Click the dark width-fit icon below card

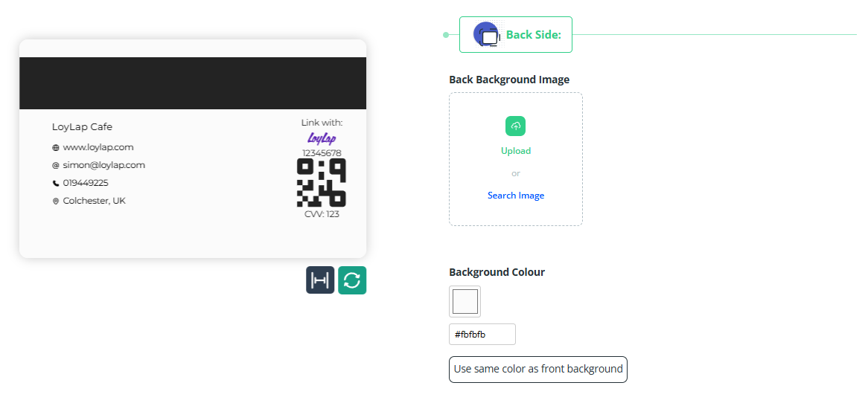[320, 280]
